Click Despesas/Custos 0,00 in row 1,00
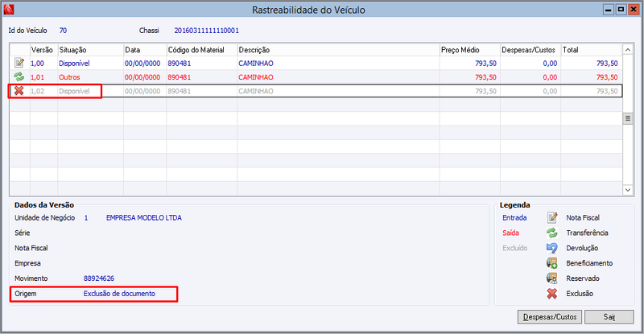The image size is (644, 334). point(550,64)
